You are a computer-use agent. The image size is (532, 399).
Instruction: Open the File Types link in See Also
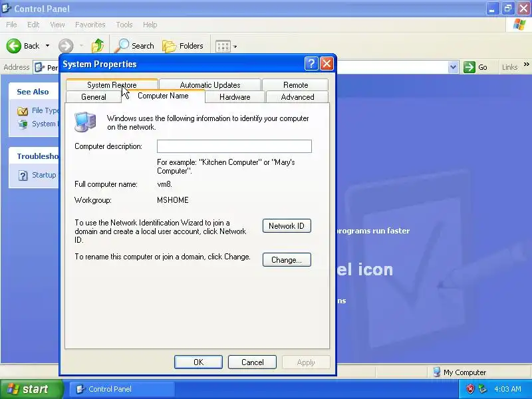click(x=45, y=110)
